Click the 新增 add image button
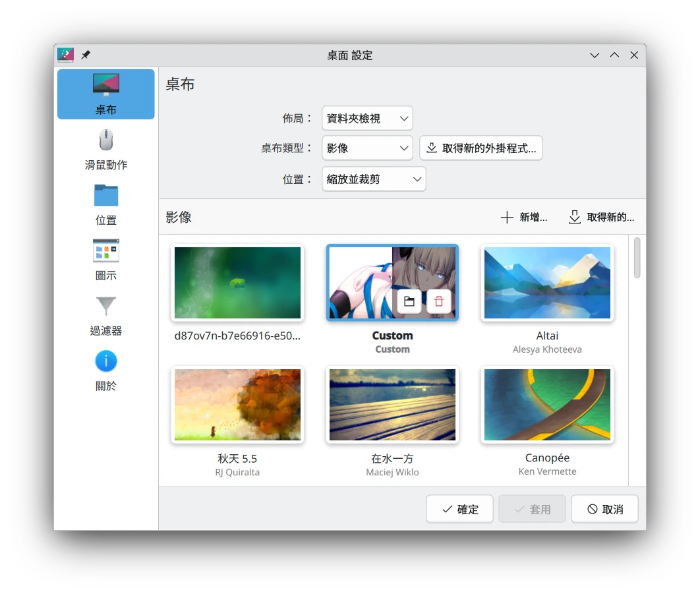 click(x=524, y=218)
